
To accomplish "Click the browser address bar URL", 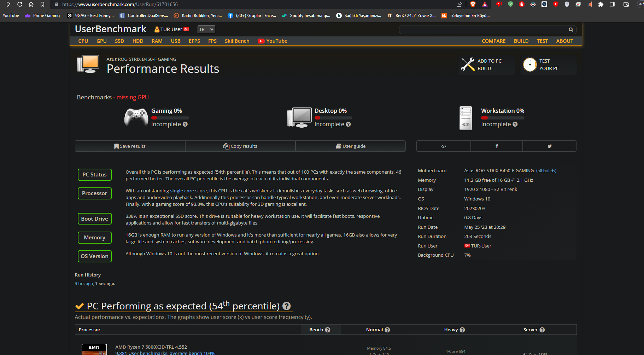I will click(x=120, y=4).
